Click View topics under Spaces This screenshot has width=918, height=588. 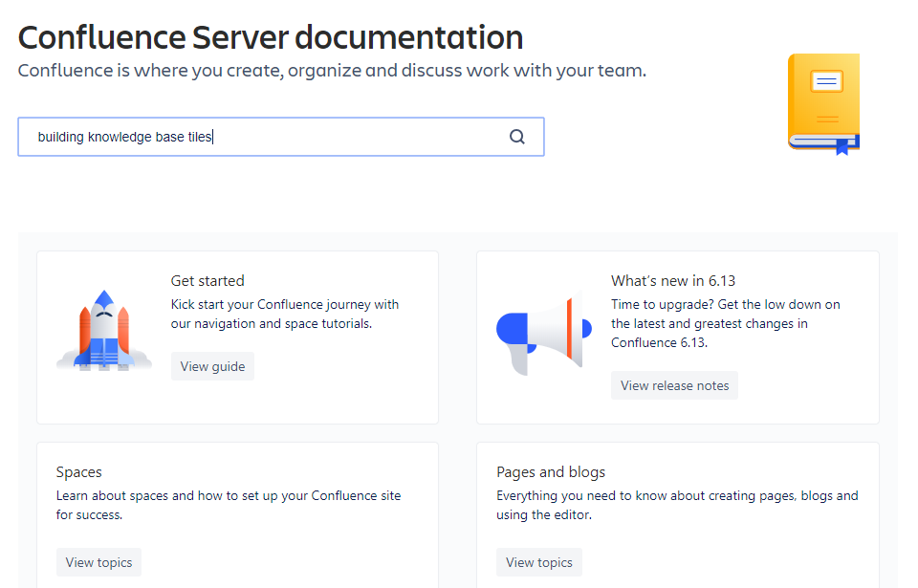[98, 562]
